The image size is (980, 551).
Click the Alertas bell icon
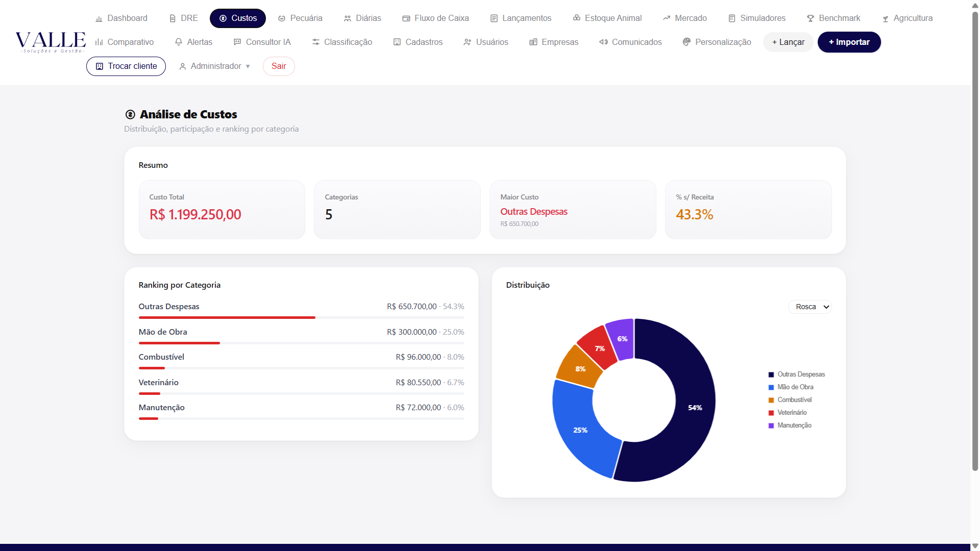coord(179,42)
